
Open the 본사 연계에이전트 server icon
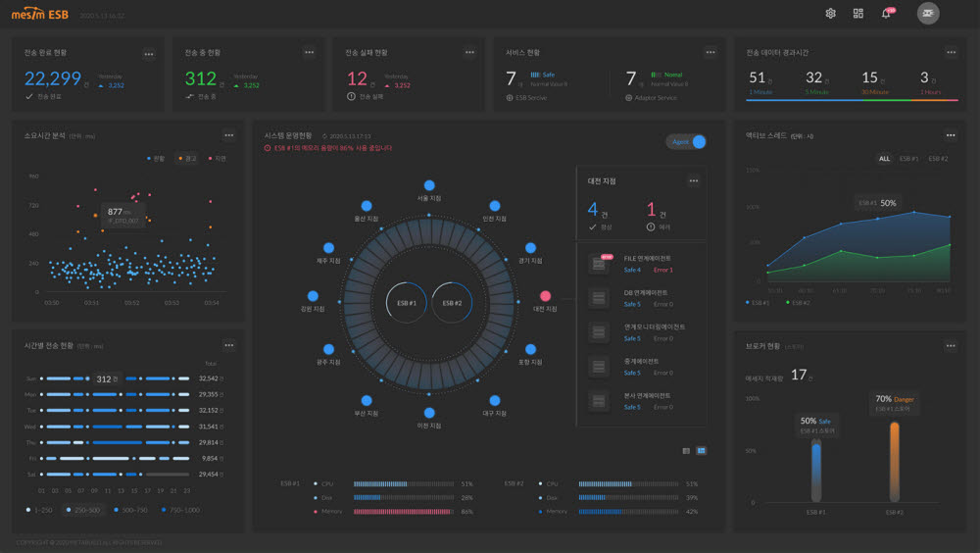point(599,401)
